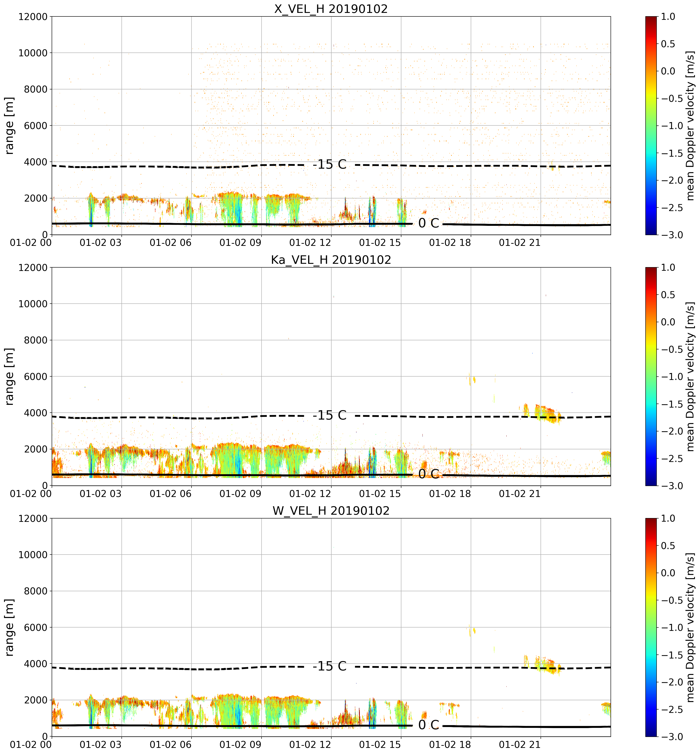Click the 0 C label in W_VEL_H plot
The width and height of the screenshot is (700, 754).
[428, 725]
